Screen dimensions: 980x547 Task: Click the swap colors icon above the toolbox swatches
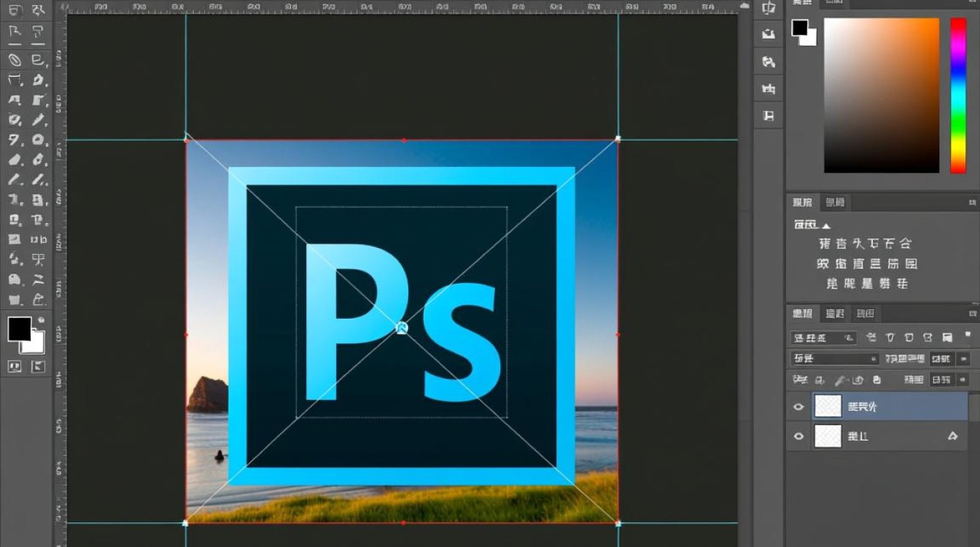[42, 320]
